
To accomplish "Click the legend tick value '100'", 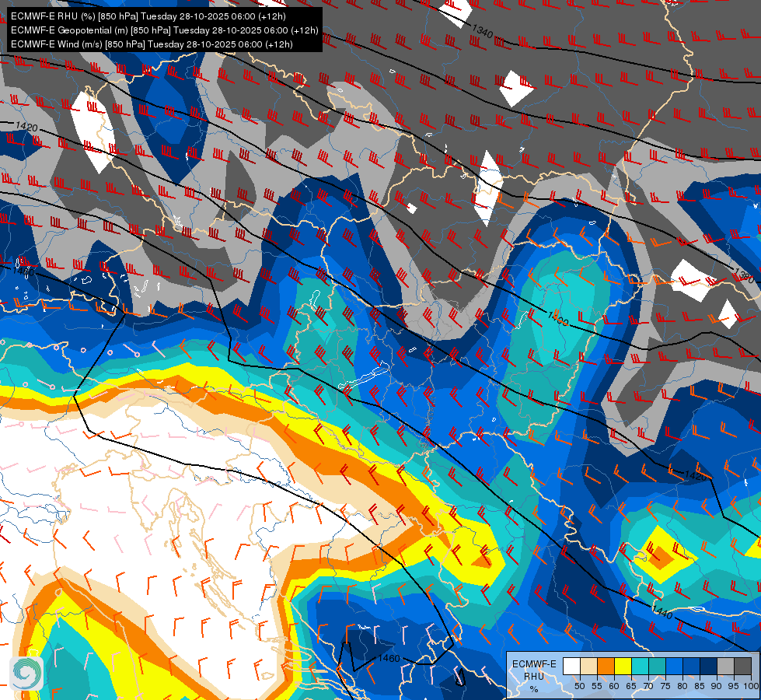I will tap(752, 686).
